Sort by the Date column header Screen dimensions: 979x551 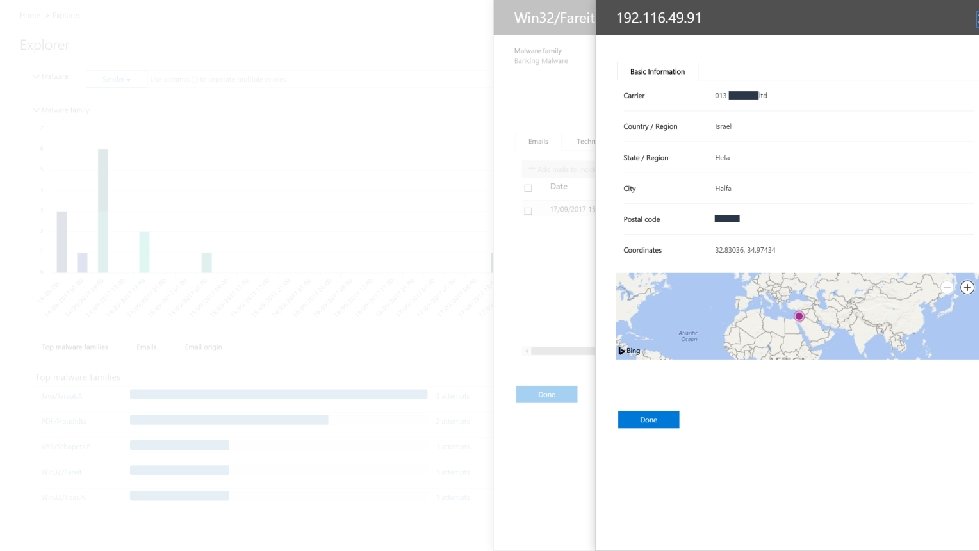tap(559, 187)
